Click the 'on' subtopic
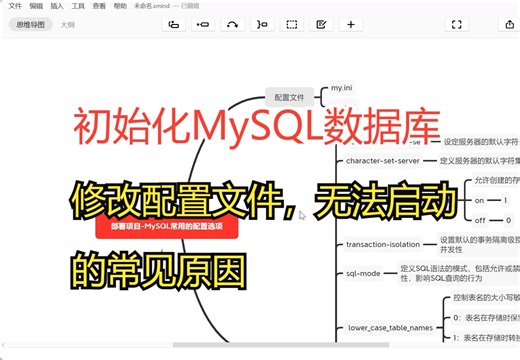Viewport: 520px width, 360px height. pyautogui.click(x=479, y=200)
